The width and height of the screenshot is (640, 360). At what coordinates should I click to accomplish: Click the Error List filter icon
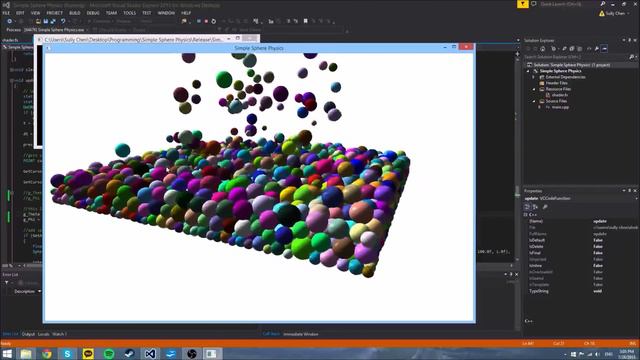[7, 283]
